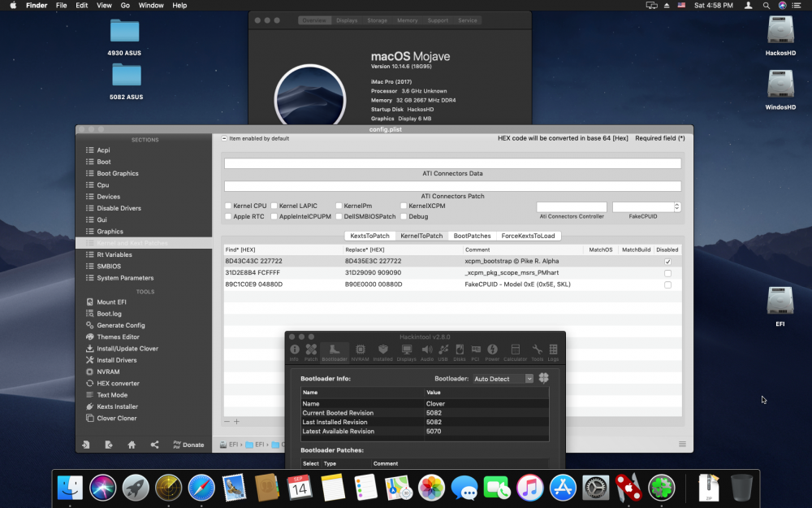Open the Disks icon in Hackintool
Image resolution: width=812 pixels, height=508 pixels.
click(x=460, y=352)
